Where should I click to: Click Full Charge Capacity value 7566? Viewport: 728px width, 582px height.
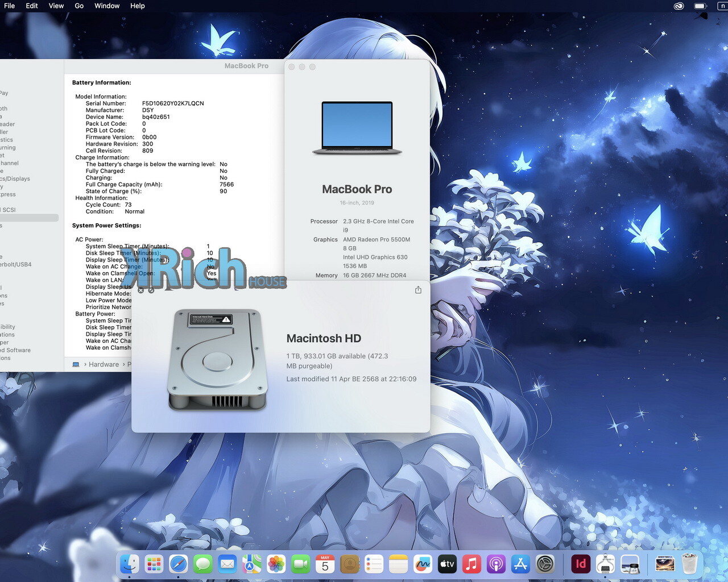227,185
